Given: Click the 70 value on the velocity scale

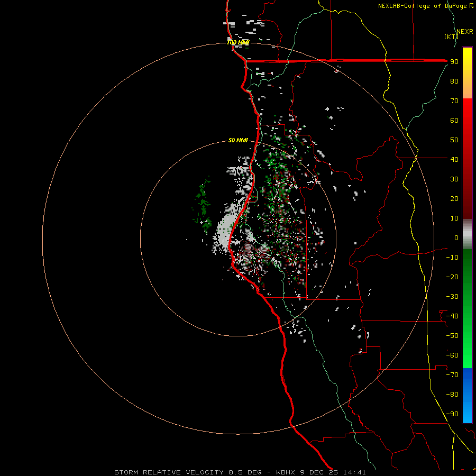Looking at the screenshot, I should 454,101.
